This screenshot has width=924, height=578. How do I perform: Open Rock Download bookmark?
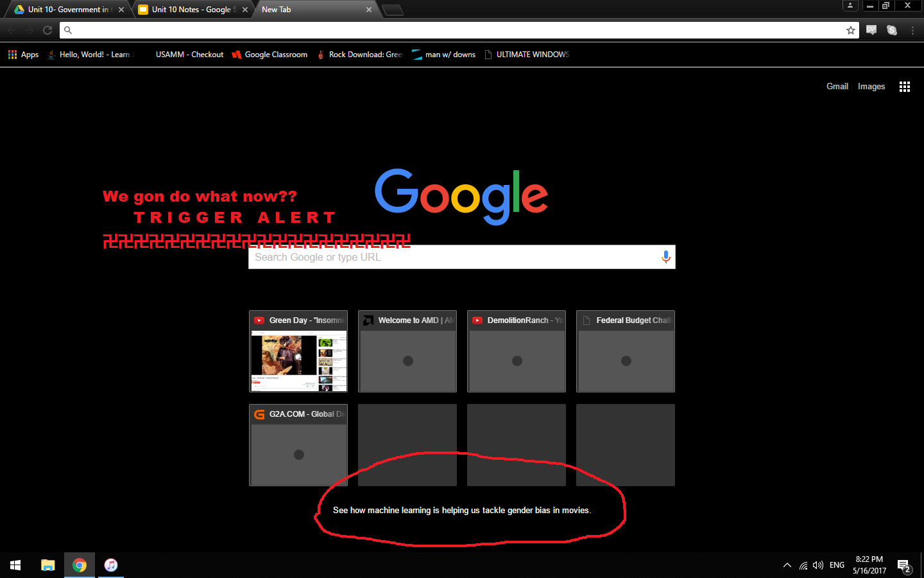click(359, 55)
